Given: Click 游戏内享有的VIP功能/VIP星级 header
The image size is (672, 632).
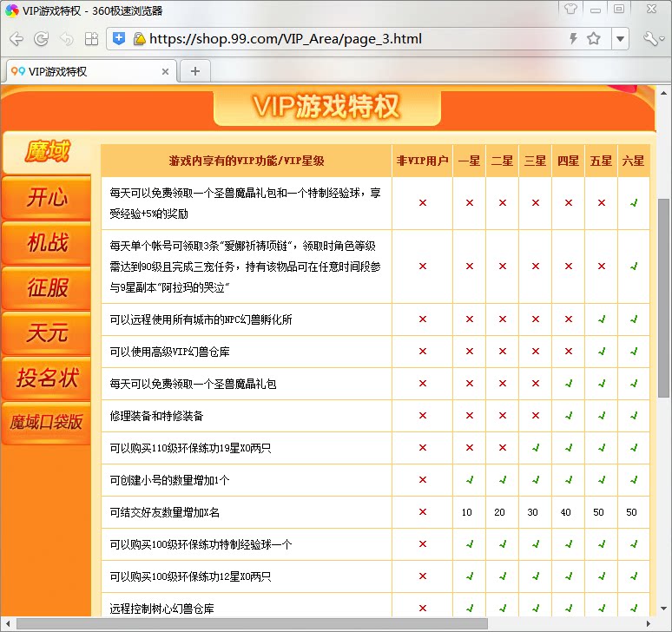Looking at the screenshot, I should point(247,161).
